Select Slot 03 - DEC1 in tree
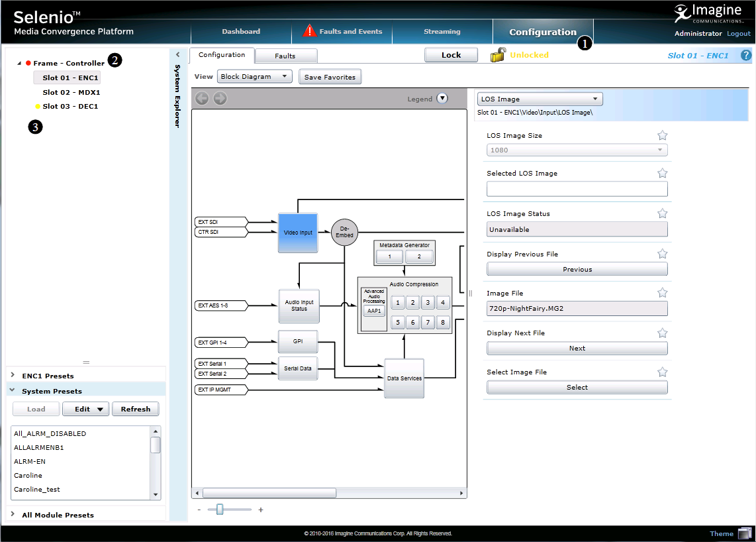 (70, 106)
